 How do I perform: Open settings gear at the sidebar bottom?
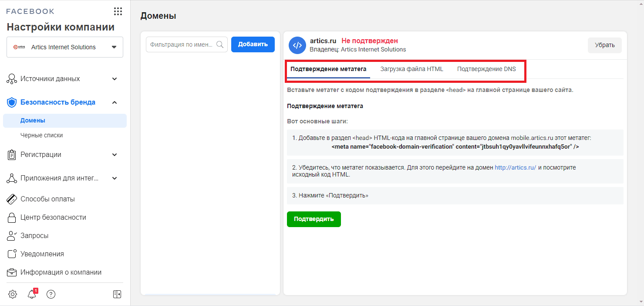13,294
